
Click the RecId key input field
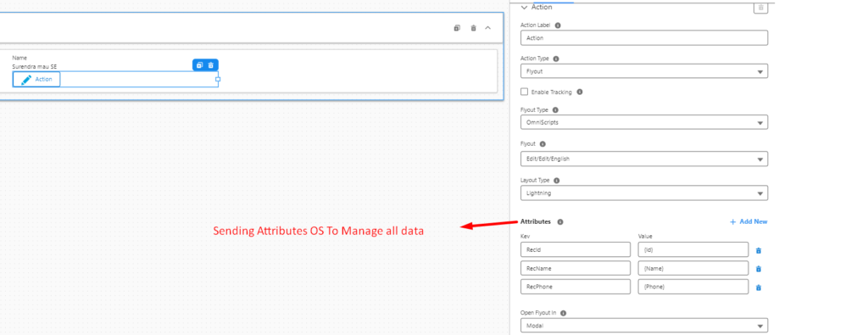point(576,249)
